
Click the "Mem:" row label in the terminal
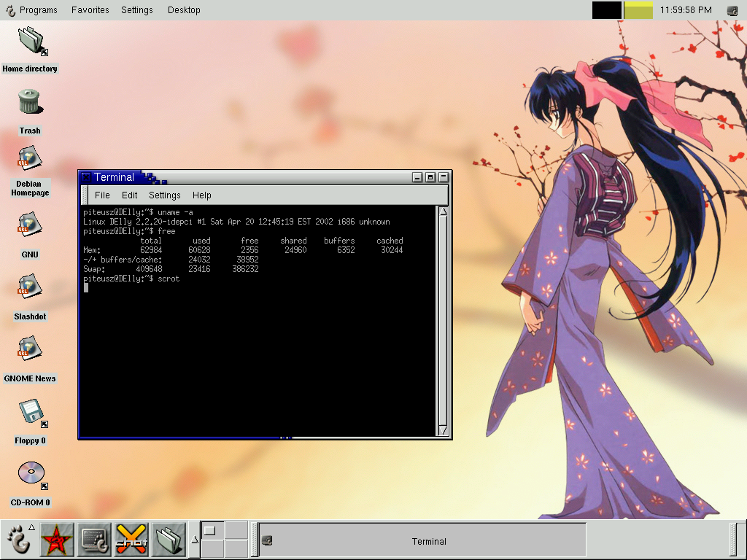92,250
